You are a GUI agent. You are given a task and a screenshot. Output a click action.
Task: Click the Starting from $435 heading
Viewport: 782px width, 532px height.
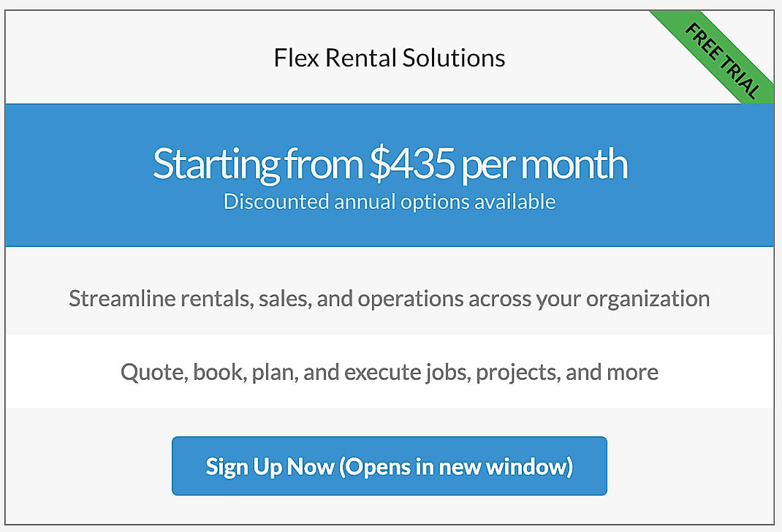(x=389, y=164)
